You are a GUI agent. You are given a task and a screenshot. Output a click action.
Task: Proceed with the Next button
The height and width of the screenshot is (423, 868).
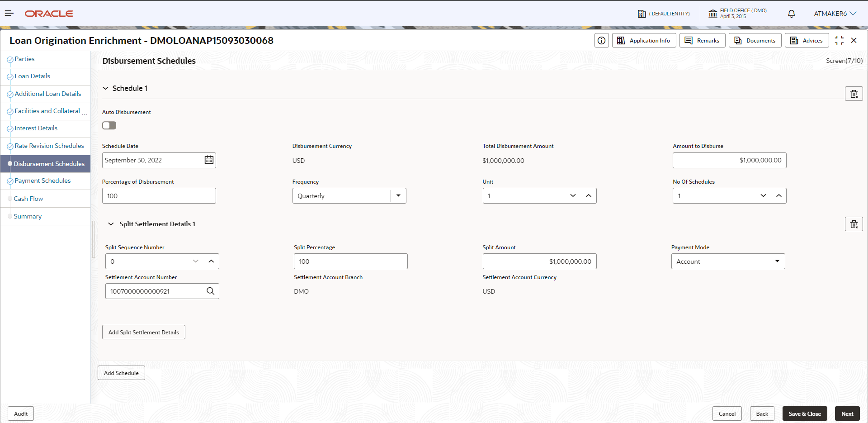point(847,413)
